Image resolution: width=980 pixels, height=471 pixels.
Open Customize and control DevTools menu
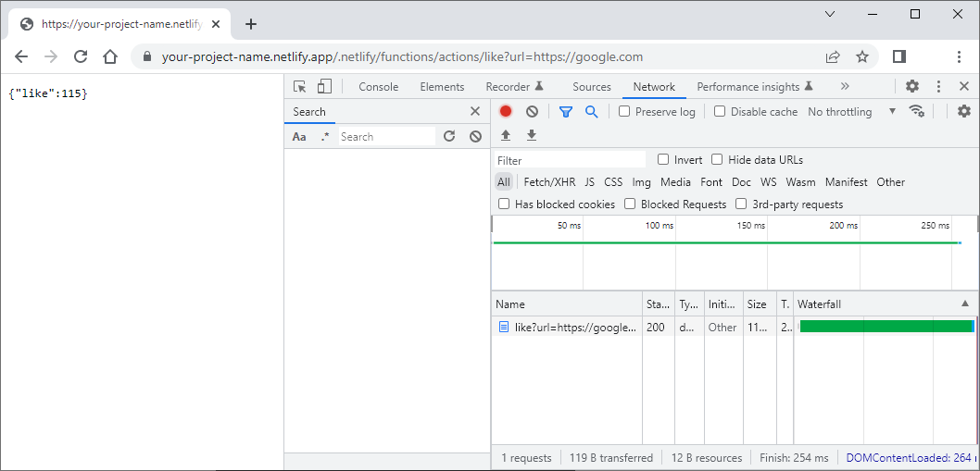point(938,86)
